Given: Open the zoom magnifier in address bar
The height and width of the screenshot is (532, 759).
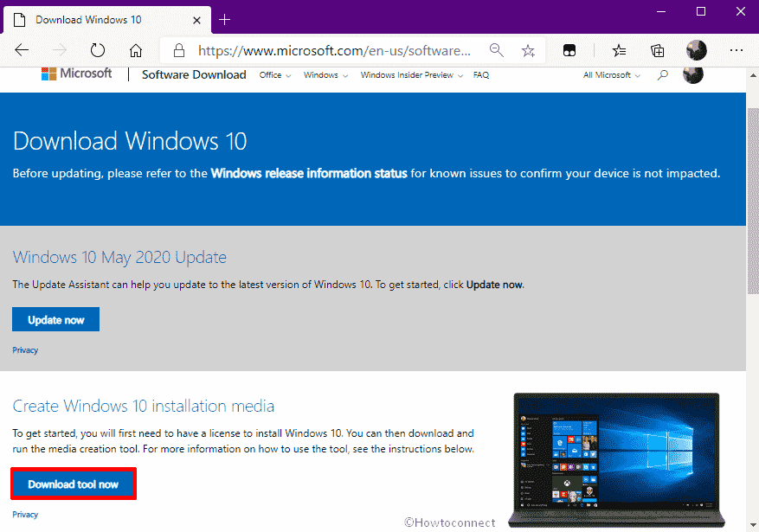Looking at the screenshot, I should (x=496, y=50).
